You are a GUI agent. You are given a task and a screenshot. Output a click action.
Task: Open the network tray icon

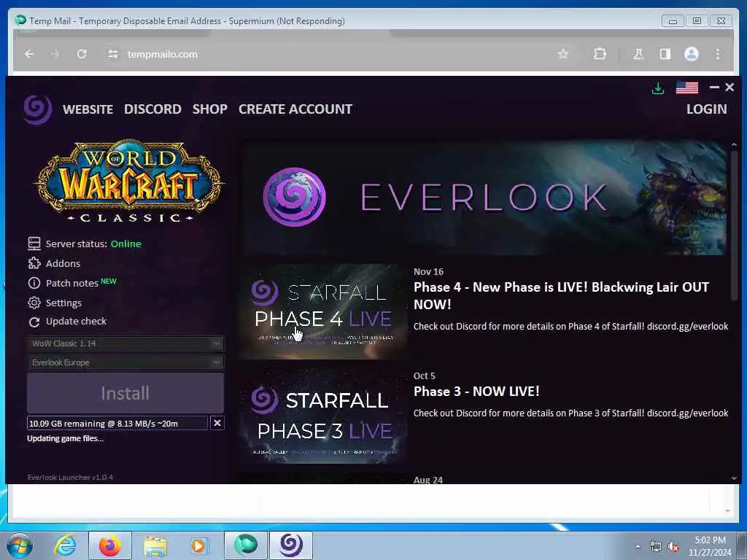(x=656, y=547)
